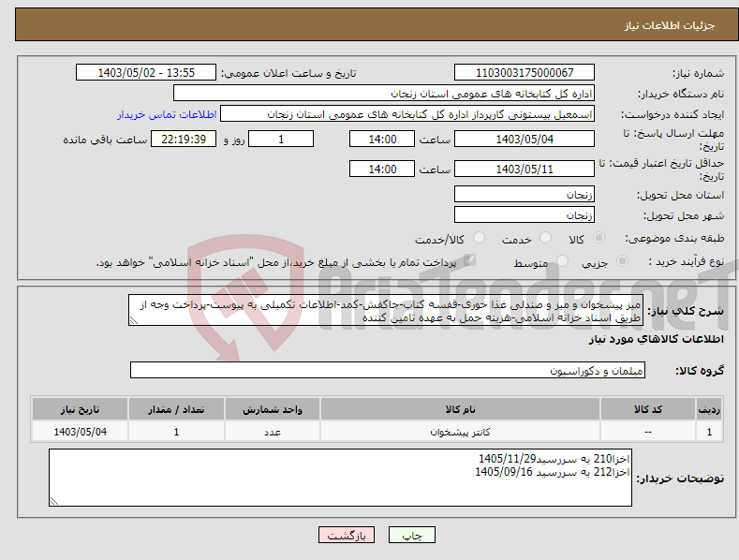Open اطلاعات تماس خریدار link
Image resolution: width=739 pixels, height=560 pixels.
coord(167,114)
